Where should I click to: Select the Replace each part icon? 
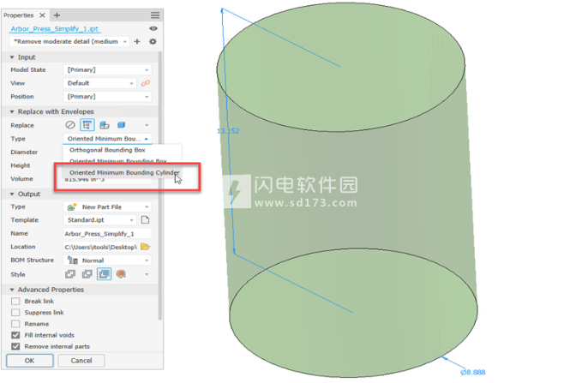[x=121, y=125]
